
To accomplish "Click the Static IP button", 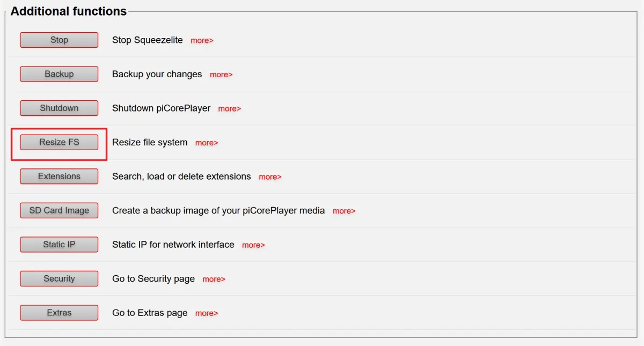I will click(x=59, y=245).
